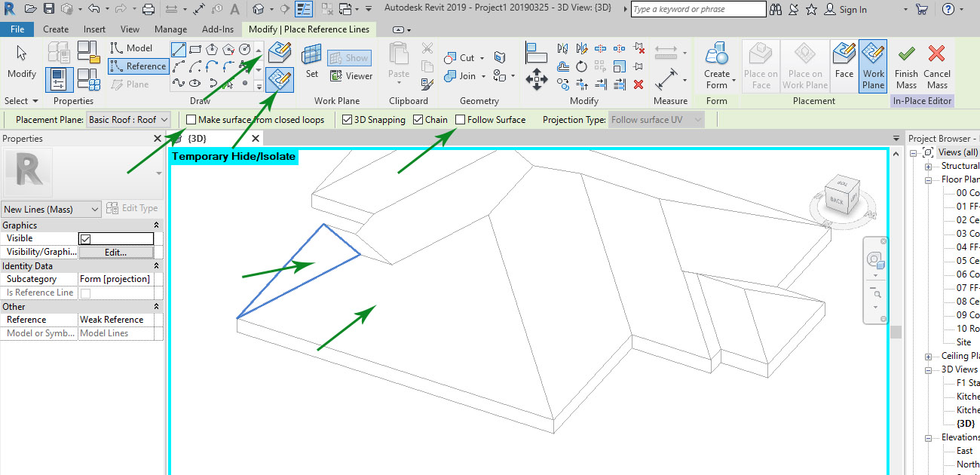Uncheck the 3D Snapping checkbox
This screenshot has height=475, width=980.
[x=347, y=119]
